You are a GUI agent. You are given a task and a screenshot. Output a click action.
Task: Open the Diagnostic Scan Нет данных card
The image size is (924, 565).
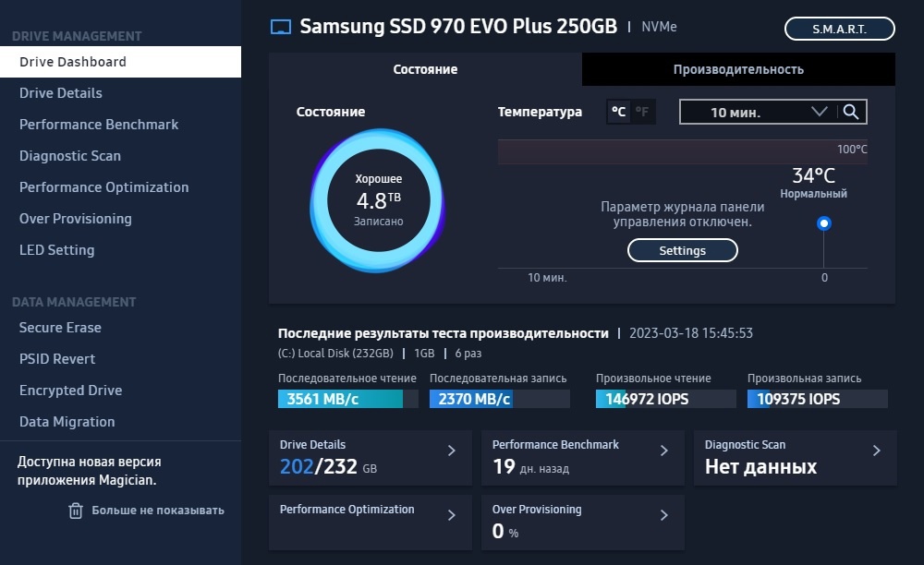click(x=796, y=458)
